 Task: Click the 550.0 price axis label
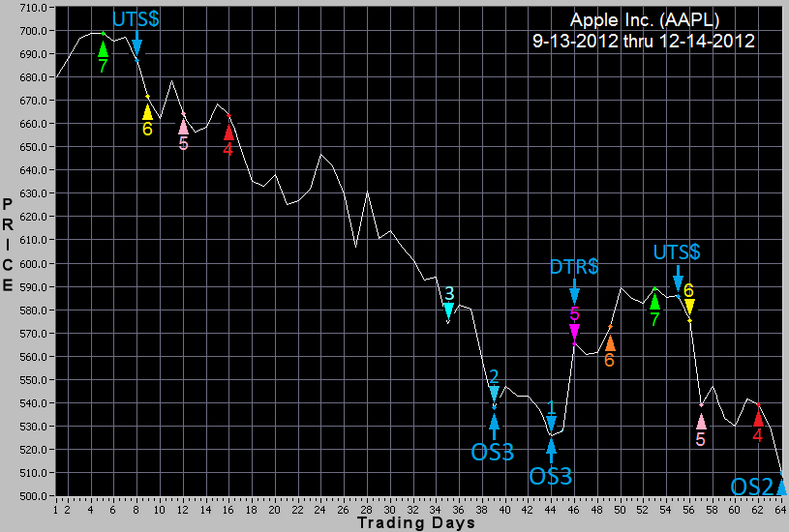tap(35, 380)
